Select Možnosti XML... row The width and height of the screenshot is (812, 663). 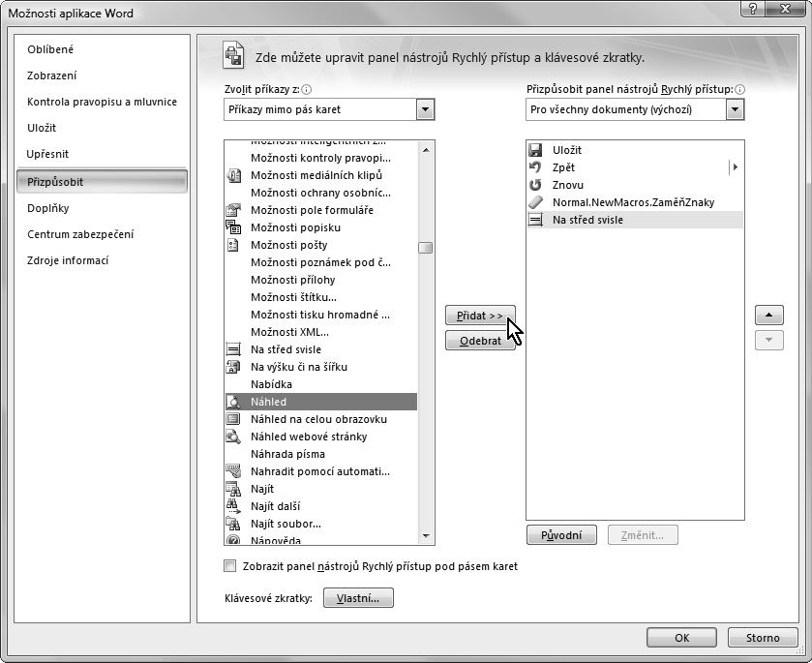pyautogui.click(x=320, y=332)
